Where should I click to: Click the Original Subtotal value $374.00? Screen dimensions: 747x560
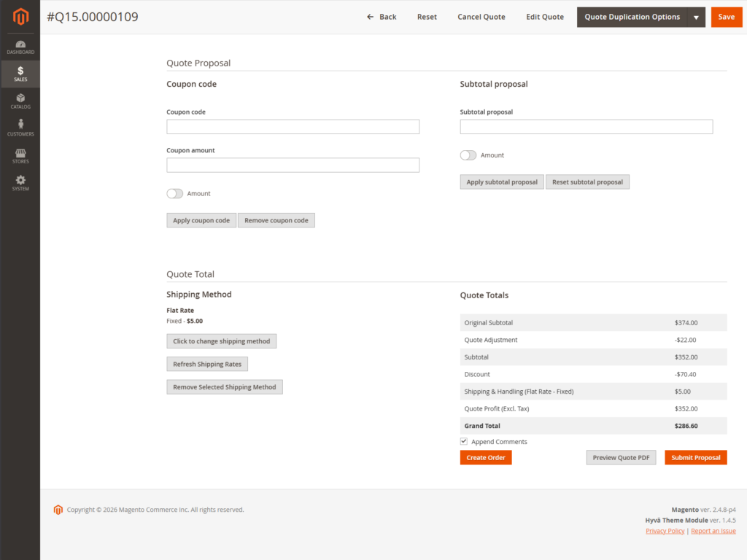pos(686,323)
